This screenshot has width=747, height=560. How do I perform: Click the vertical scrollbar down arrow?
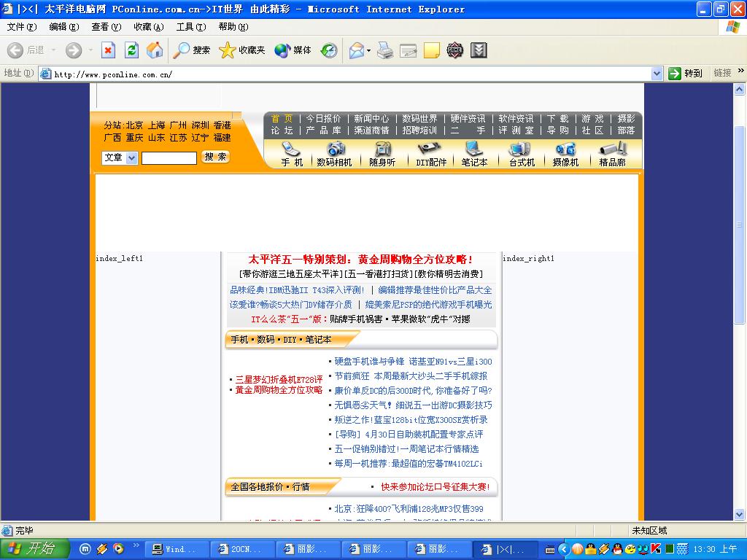[740, 514]
